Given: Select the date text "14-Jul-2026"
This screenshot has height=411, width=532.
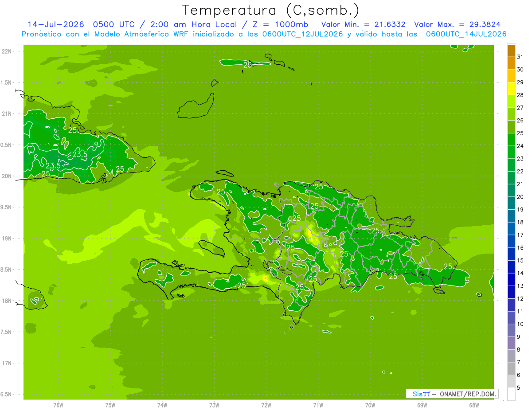Looking at the screenshot, I should (x=56, y=24).
